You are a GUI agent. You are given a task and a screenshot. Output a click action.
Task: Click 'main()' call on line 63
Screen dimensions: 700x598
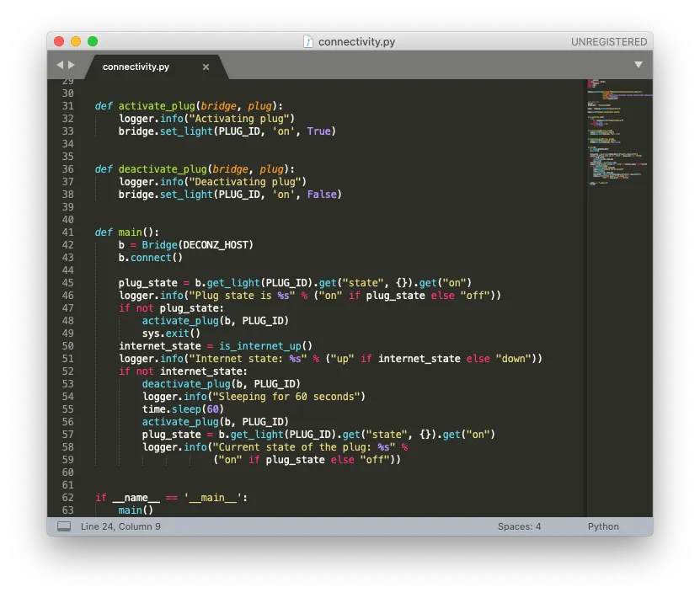pos(136,510)
